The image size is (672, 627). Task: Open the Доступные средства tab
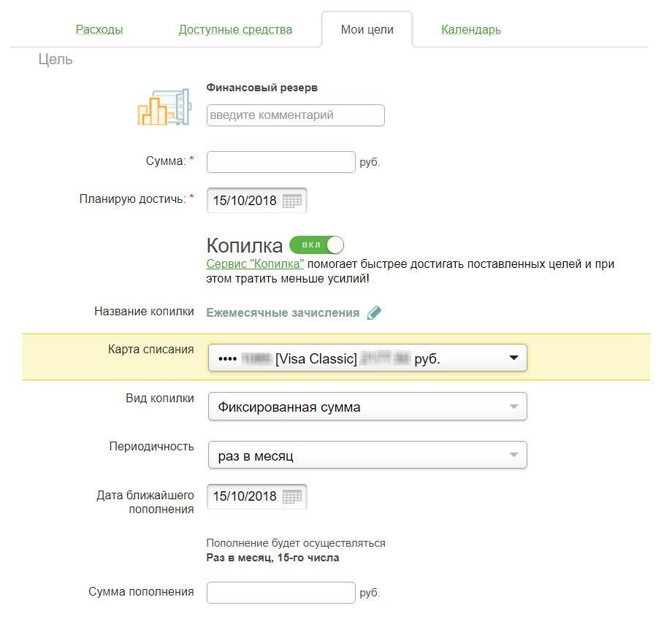(235, 30)
